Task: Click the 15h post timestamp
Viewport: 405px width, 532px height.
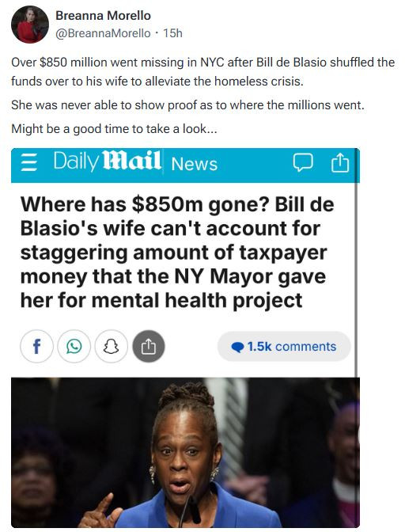Action: (172, 33)
